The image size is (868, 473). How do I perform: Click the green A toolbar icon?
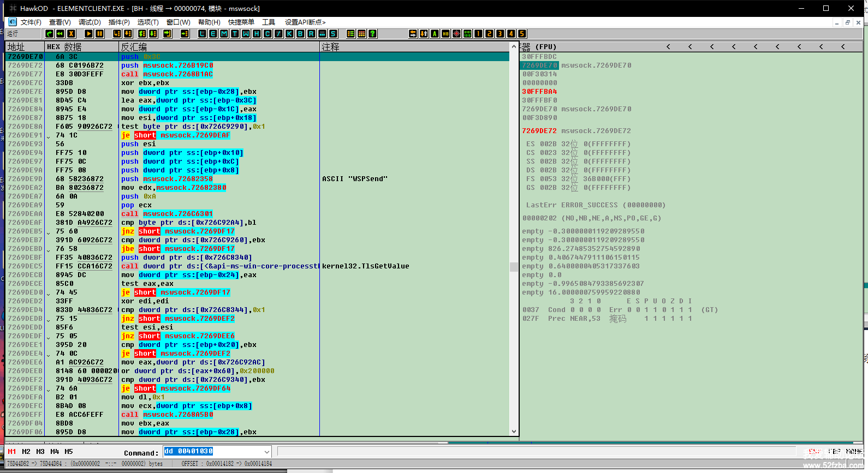pos(435,34)
